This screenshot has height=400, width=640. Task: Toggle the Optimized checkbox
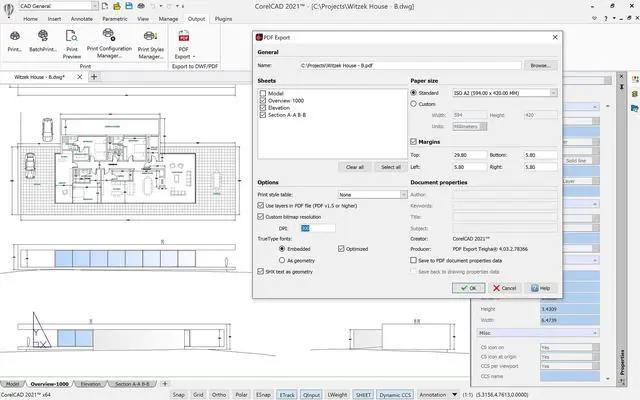click(x=341, y=248)
